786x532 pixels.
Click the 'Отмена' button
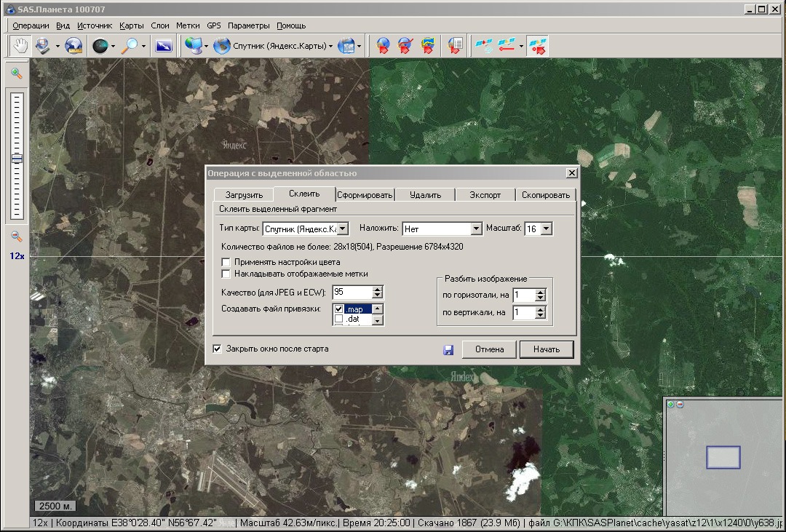point(489,349)
